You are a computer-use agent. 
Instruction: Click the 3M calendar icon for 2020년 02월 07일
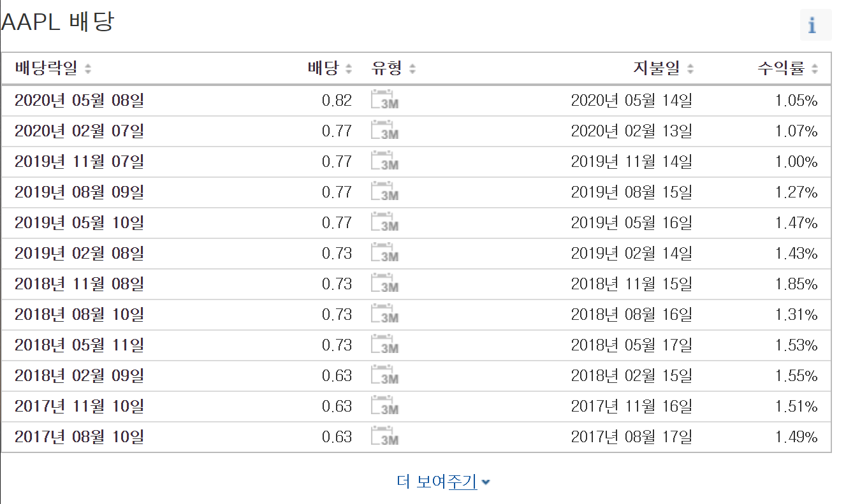384,131
